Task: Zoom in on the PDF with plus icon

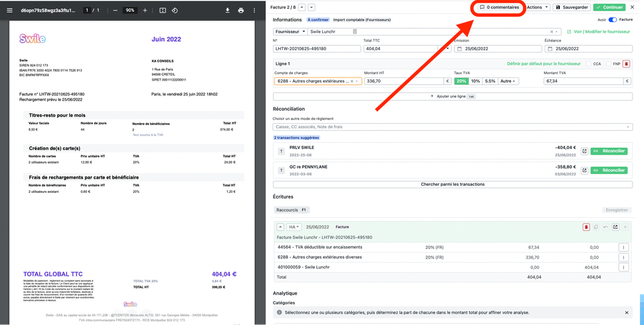Action: (145, 10)
